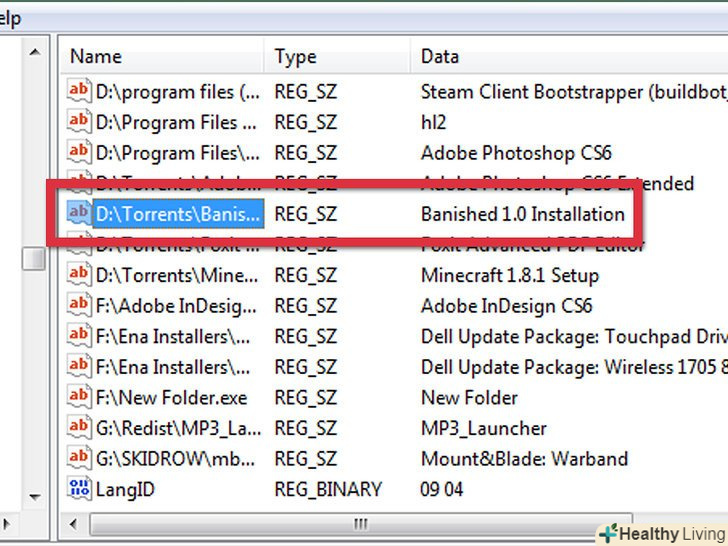Image resolution: width=728 pixels, height=546 pixels.
Task: Click the Adobe Photoshop CS6 data cell
Action: click(516, 153)
